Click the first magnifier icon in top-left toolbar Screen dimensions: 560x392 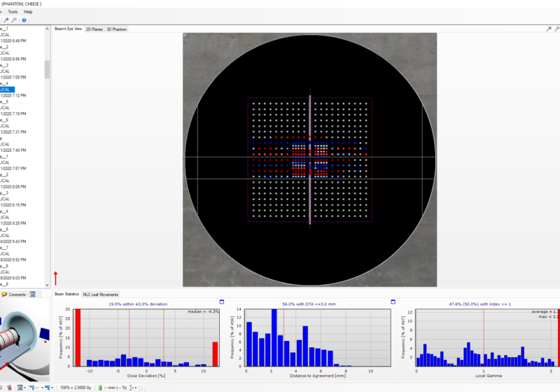5,20
